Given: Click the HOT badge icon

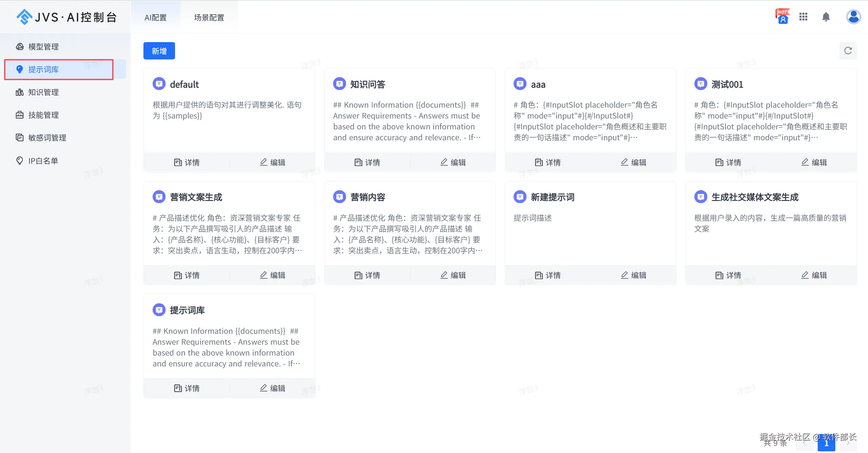Looking at the screenshot, I should (782, 16).
